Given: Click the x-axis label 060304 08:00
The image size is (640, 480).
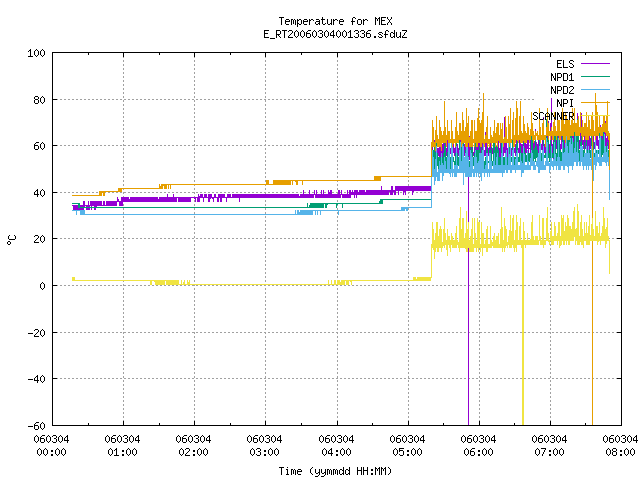Looking at the screenshot, I should [620, 446].
